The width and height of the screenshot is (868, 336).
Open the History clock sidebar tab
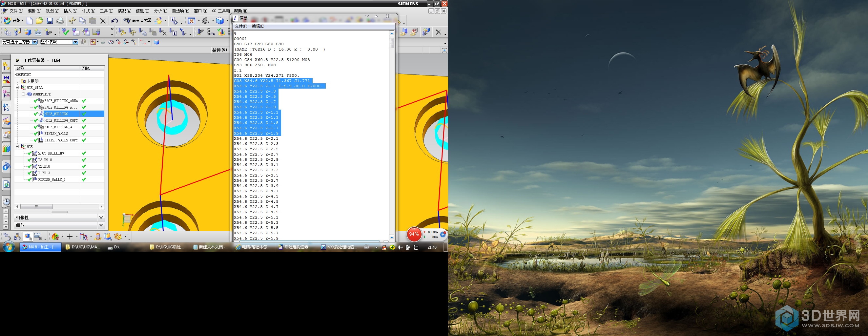click(x=7, y=202)
